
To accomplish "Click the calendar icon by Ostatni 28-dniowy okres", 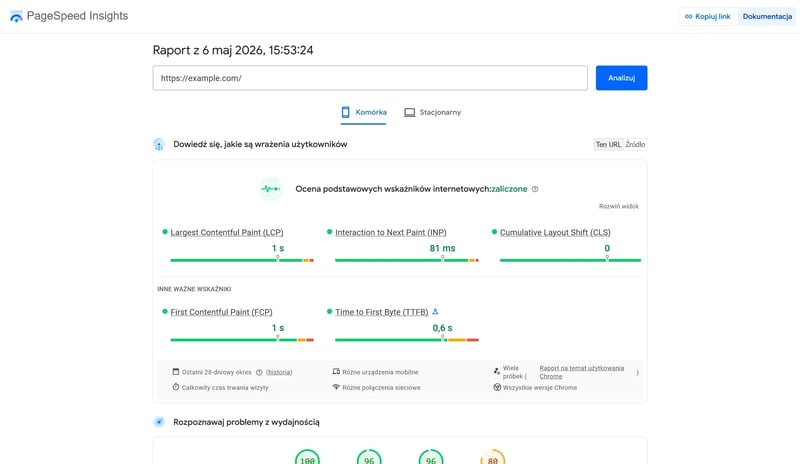I will pos(176,372).
